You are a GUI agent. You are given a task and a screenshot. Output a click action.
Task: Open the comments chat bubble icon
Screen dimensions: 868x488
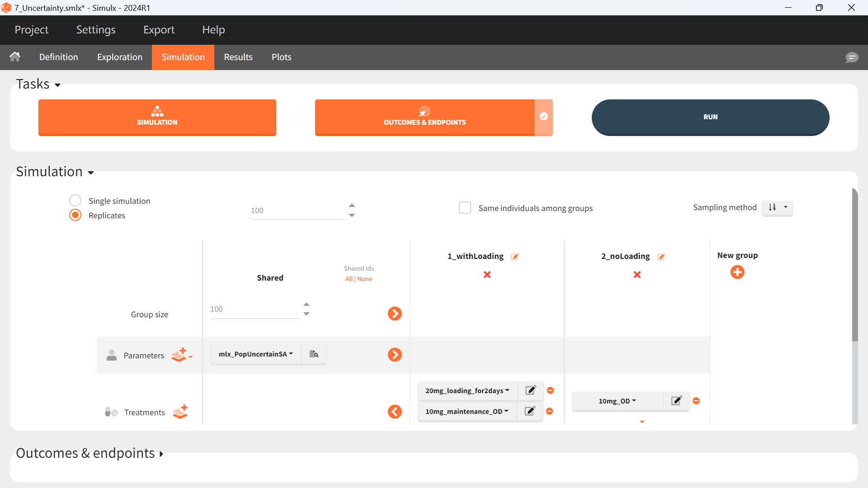pos(852,57)
